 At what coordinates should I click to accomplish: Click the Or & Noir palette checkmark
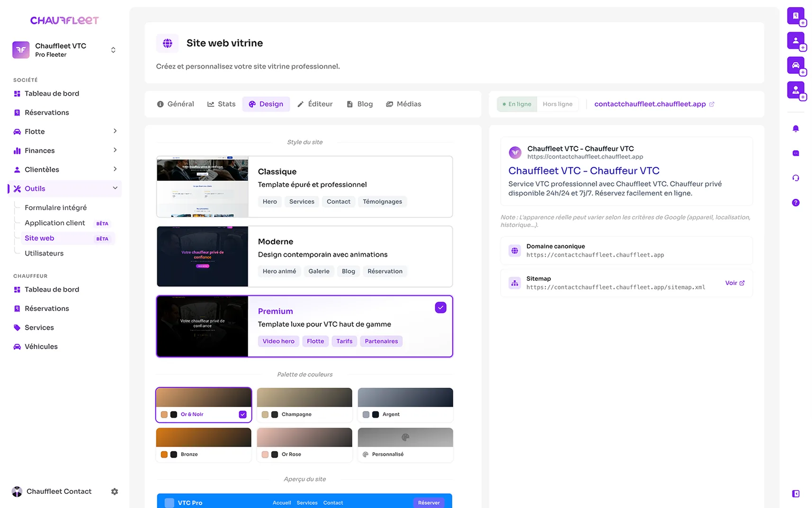tap(243, 415)
